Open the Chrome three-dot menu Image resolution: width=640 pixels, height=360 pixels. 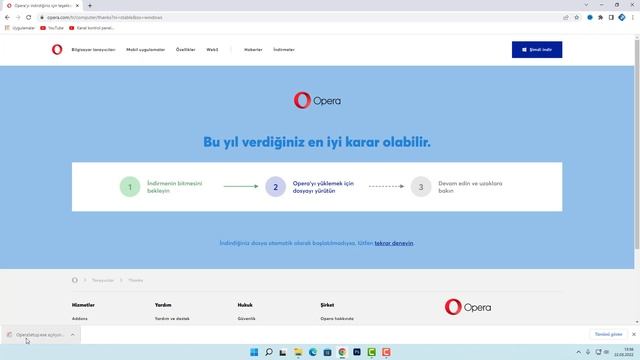pyautogui.click(x=633, y=18)
